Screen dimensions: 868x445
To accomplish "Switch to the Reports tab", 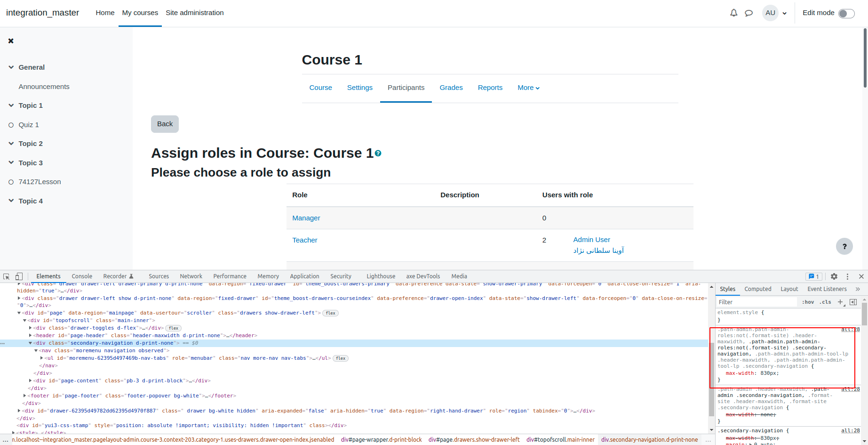I will (x=490, y=88).
